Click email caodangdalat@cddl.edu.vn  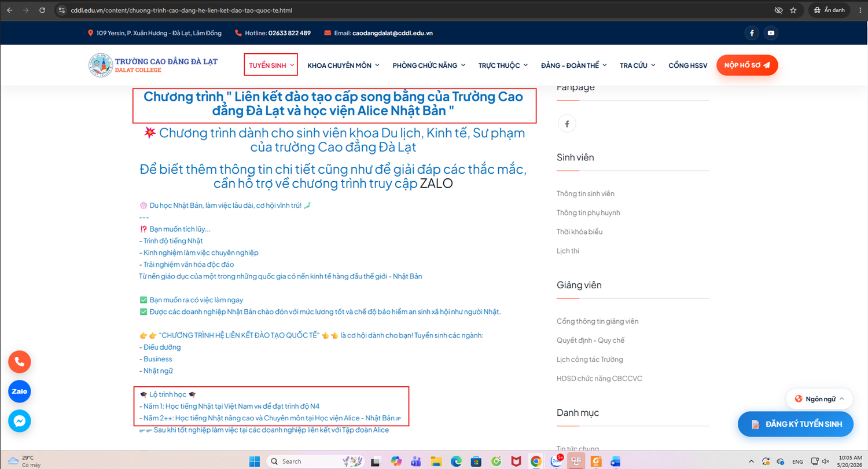(x=392, y=33)
